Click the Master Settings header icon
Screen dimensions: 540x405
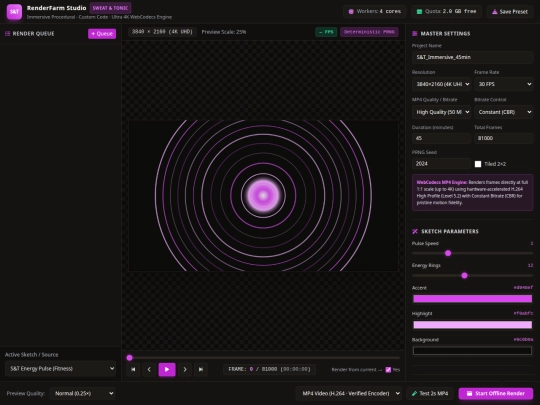415,33
